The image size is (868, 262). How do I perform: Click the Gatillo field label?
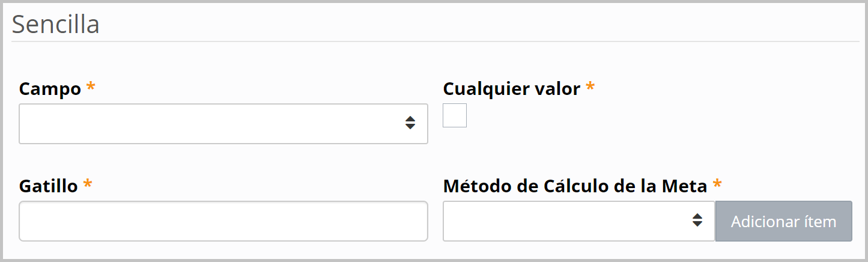48,186
